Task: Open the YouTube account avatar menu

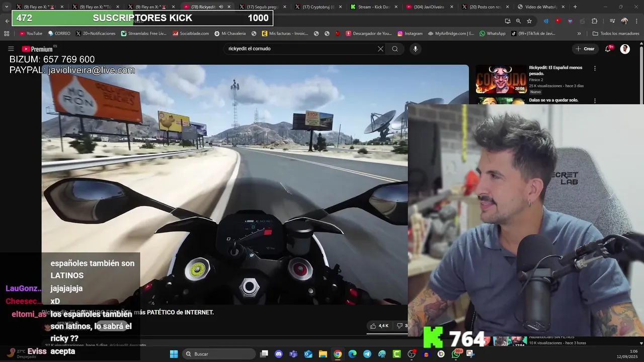Action: click(625, 49)
